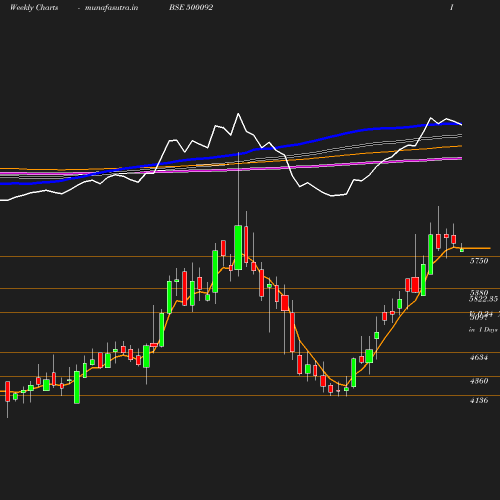Click the 5750 price level label

479,261
